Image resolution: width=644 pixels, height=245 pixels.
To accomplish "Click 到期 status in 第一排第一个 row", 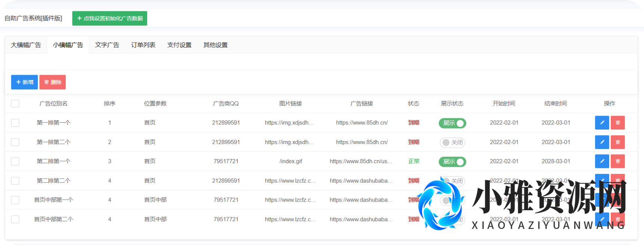I will coord(414,123).
